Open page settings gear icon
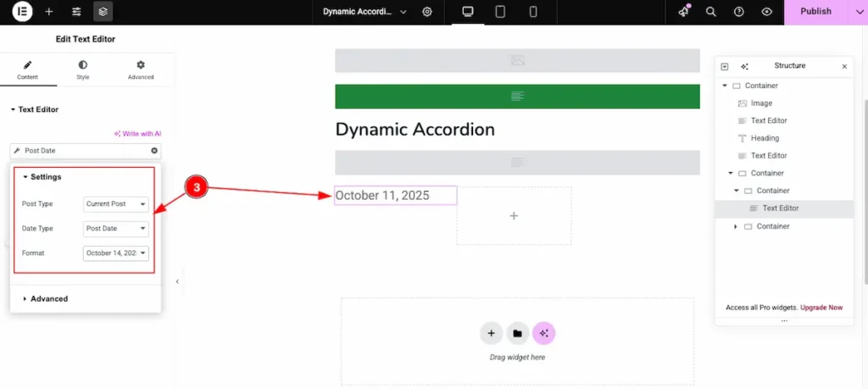 tap(427, 12)
